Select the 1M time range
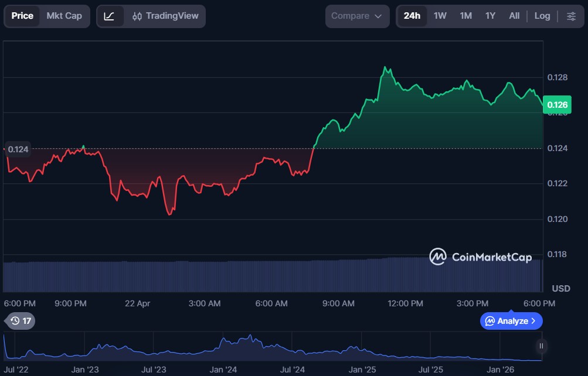This screenshot has height=376, width=588. (x=465, y=16)
